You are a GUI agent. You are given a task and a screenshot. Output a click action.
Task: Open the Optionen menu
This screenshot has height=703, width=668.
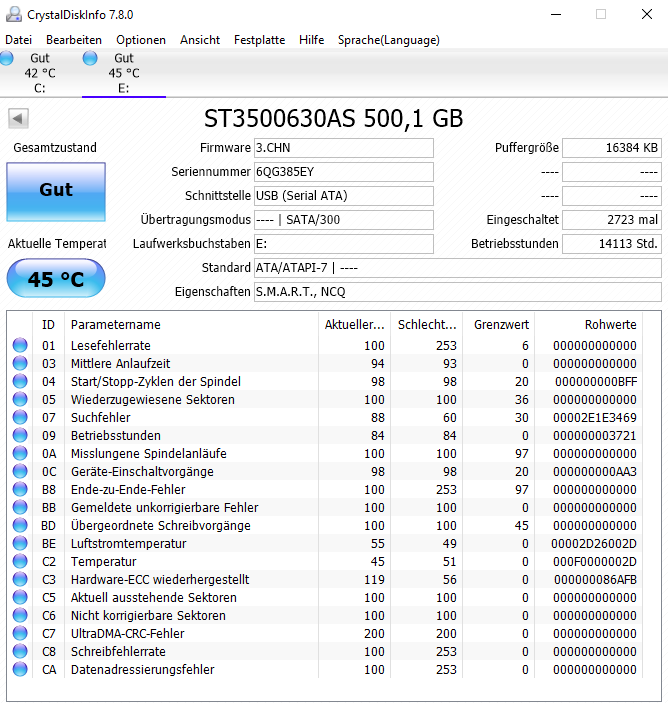point(141,40)
